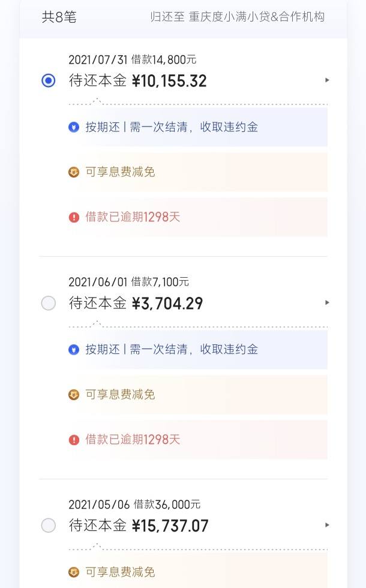Screen dimensions: 366x588
Task: Select the 15,737.07 loan radio button
Action: (49, 526)
